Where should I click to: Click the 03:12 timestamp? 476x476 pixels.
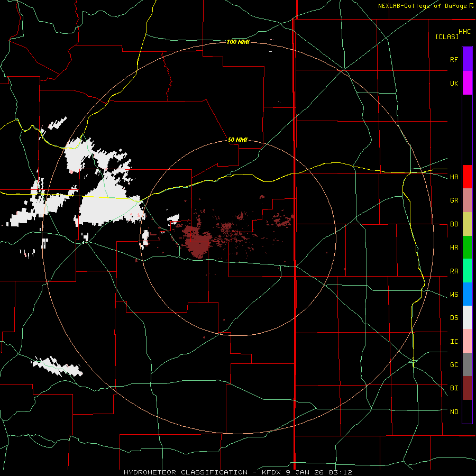(x=342, y=472)
